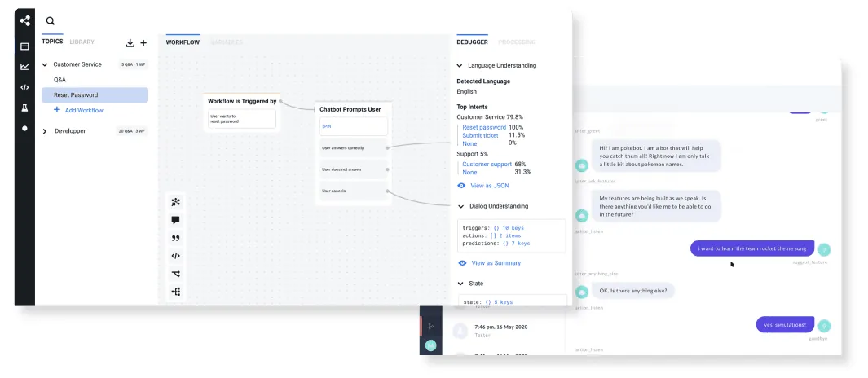Click the download import icon beside Topics
The width and height of the screenshot is (868, 378).
click(130, 42)
